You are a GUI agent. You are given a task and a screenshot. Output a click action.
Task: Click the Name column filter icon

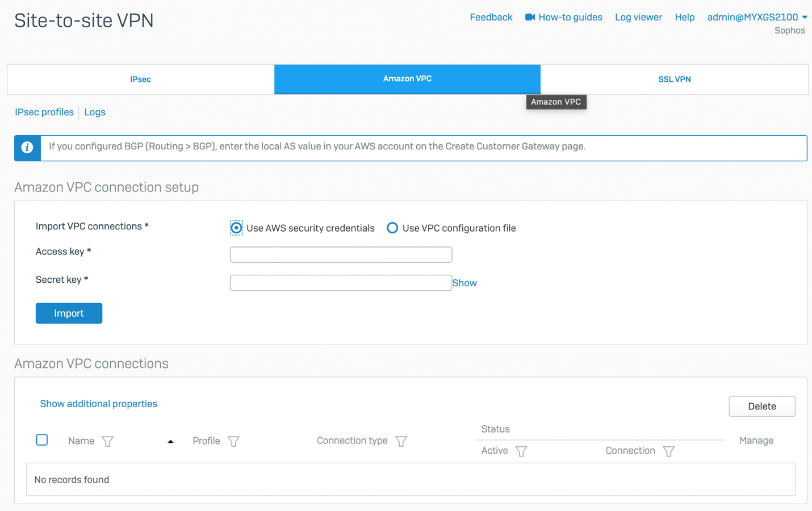click(107, 441)
